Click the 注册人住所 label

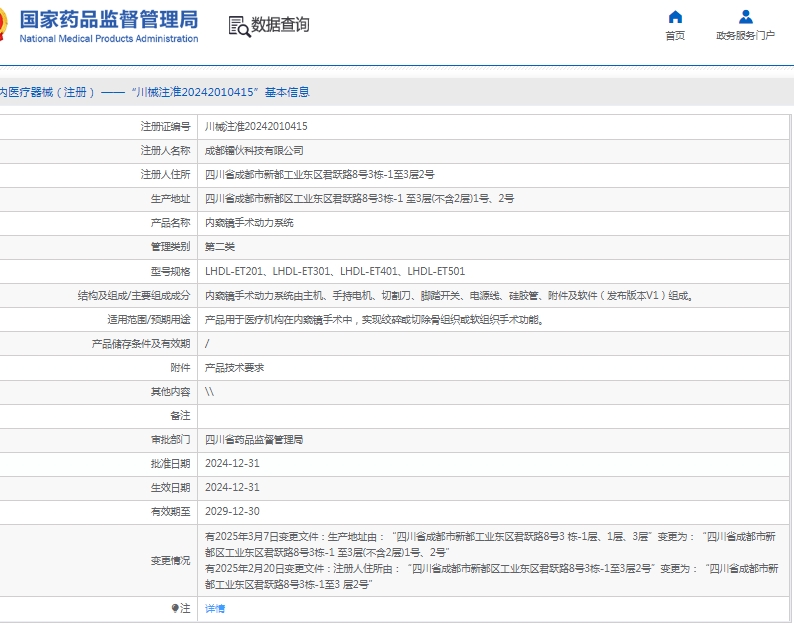pos(165,174)
